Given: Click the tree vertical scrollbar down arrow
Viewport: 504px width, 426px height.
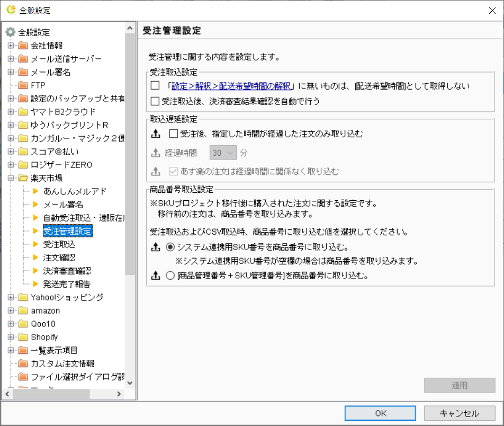Looking at the screenshot, I should (x=130, y=383).
